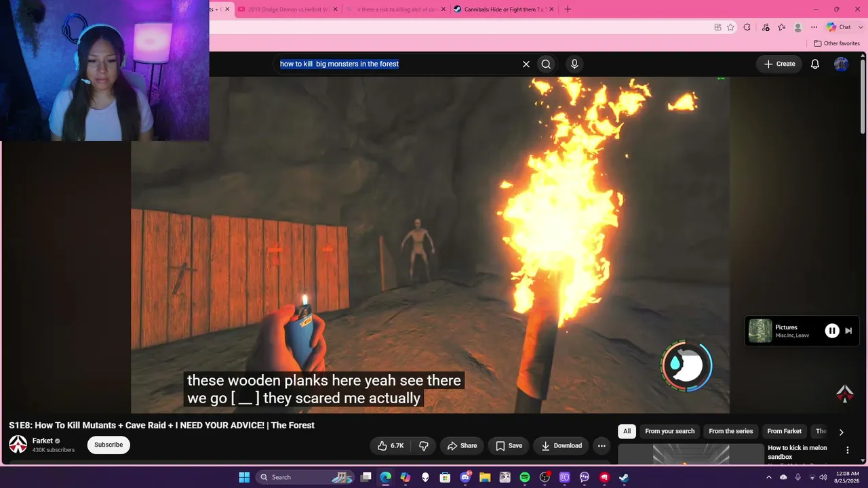Open OneDrive cloud icon in system tray

783,477
